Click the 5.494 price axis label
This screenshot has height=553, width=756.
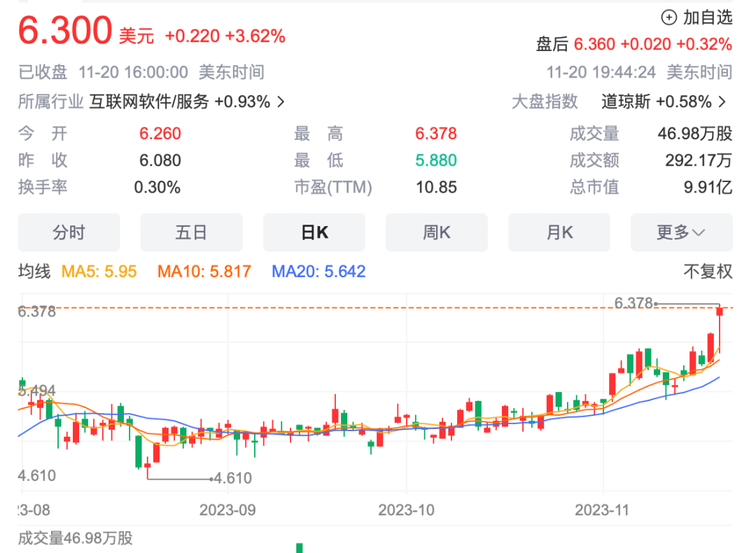click(x=37, y=390)
